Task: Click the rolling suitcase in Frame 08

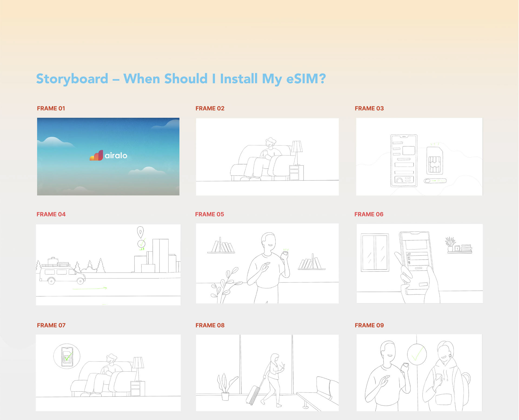Action: pos(253,395)
